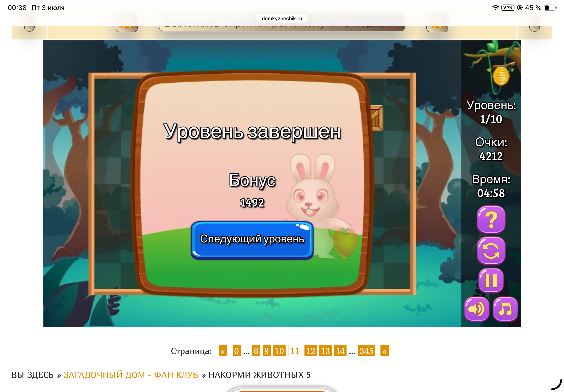Tap the domkyznechik.ru address bar
The height and width of the screenshot is (392, 564).
coord(282,18)
